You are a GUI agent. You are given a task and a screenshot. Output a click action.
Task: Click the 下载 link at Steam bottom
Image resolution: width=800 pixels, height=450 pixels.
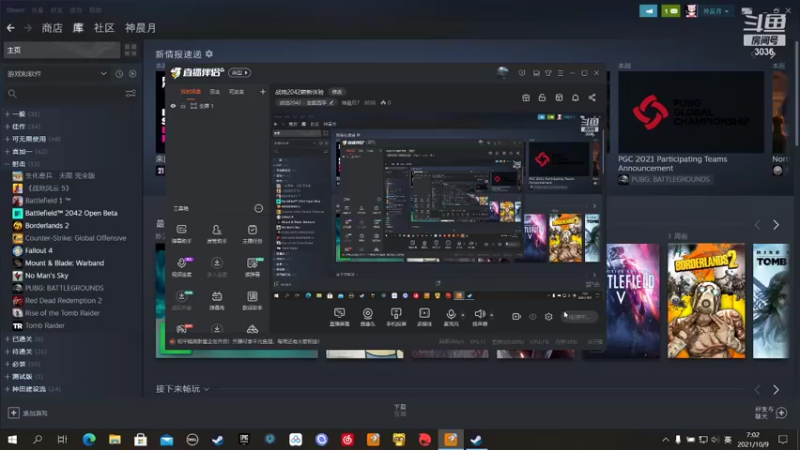coord(400,407)
